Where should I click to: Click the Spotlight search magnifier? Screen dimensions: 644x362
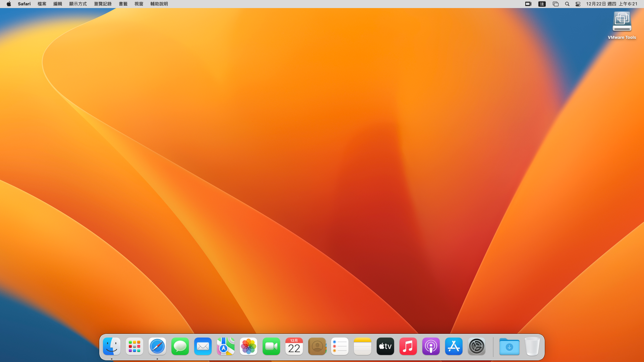[567, 4]
